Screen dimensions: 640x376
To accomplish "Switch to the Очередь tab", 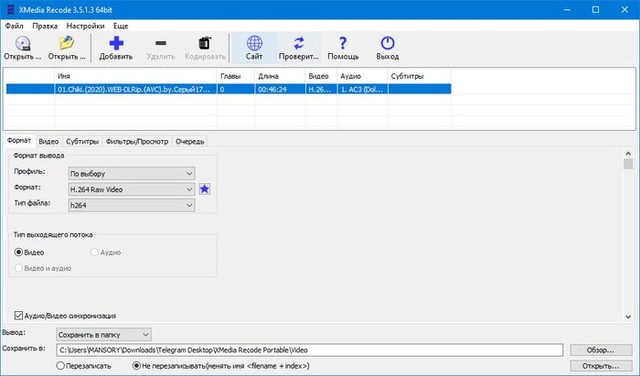I will (190, 142).
